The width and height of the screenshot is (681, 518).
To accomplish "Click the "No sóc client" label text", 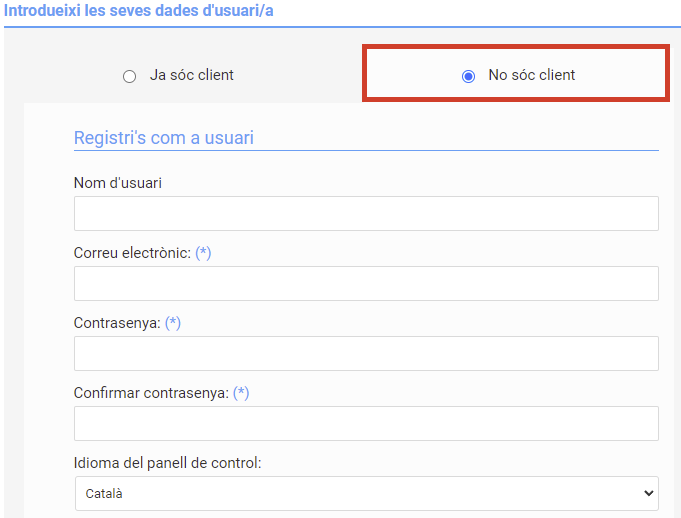I will pos(532,75).
